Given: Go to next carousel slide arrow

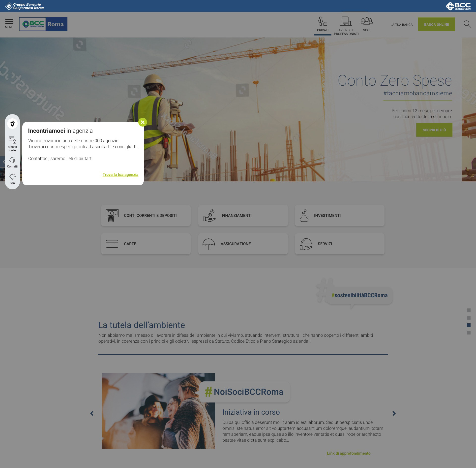Looking at the screenshot, I should [394, 413].
